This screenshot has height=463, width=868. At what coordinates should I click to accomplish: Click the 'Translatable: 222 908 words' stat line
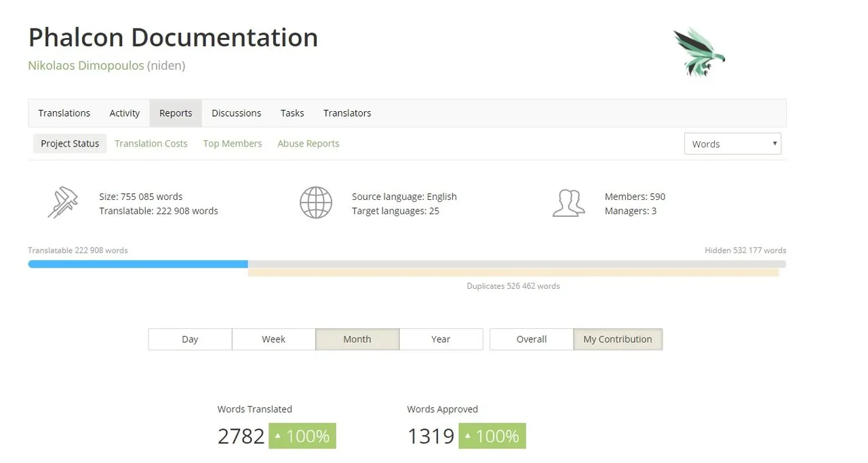[159, 211]
